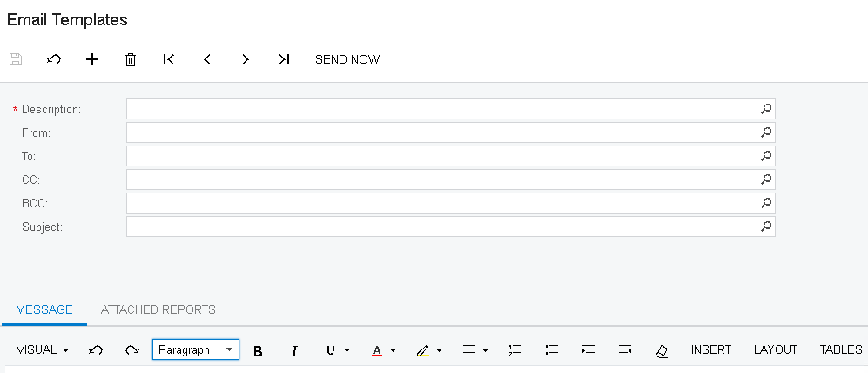
Task: Switch to the ATTACHED REPORTS tab
Action: pyautogui.click(x=158, y=309)
